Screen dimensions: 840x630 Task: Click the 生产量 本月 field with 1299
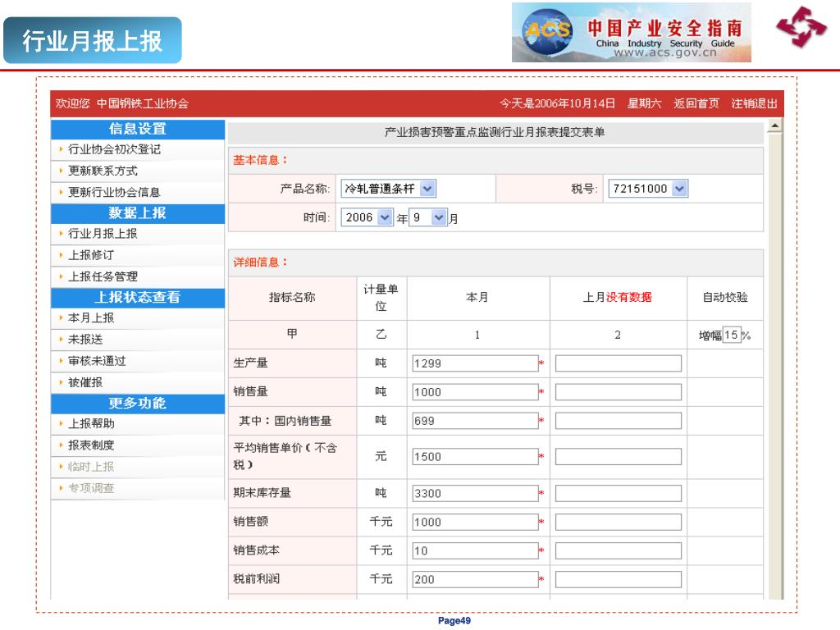(x=475, y=363)
